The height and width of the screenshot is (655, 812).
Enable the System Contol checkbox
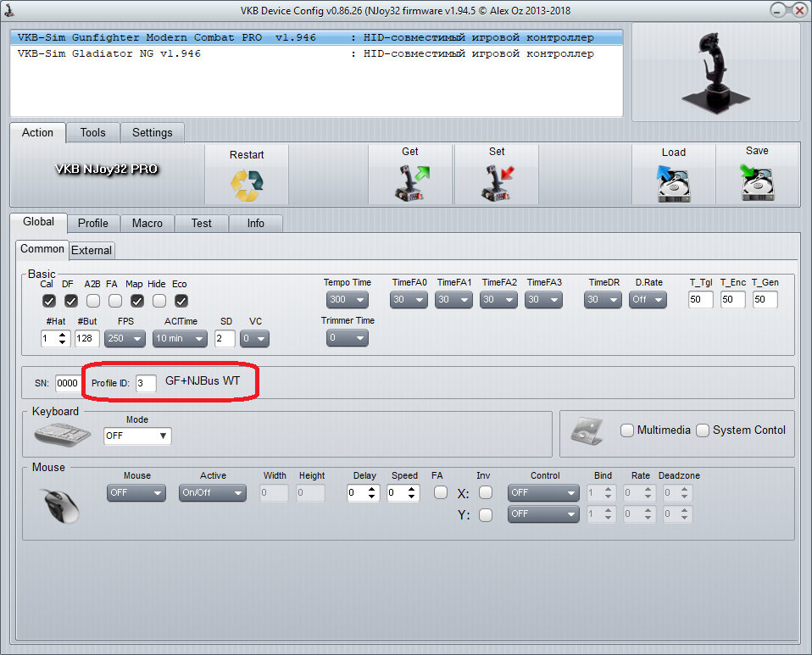(x=703, y=430)
